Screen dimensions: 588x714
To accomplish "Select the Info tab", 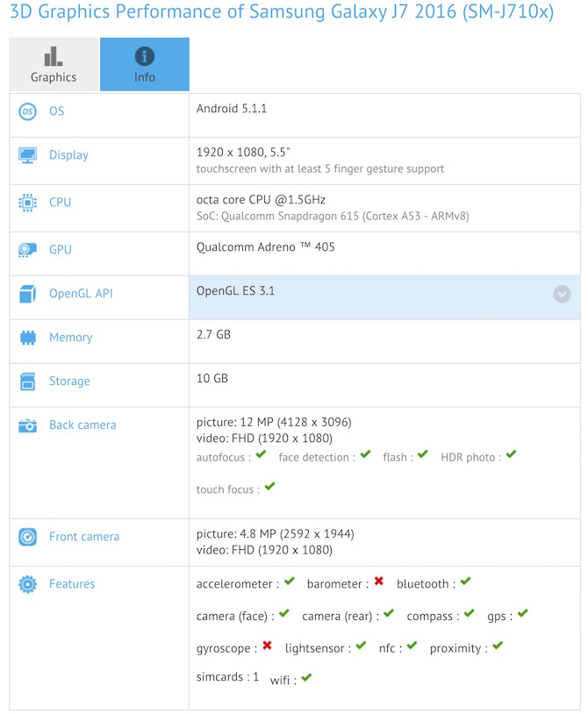I will coord(145,65).
